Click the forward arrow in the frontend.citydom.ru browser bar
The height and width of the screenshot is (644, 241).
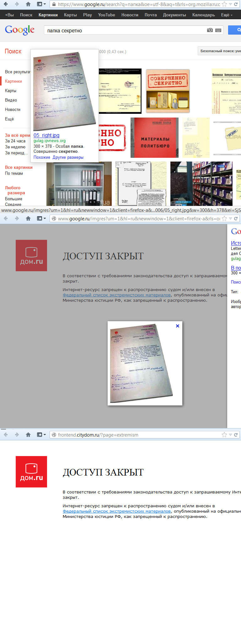pyautogui.click(x=17, y=435)
